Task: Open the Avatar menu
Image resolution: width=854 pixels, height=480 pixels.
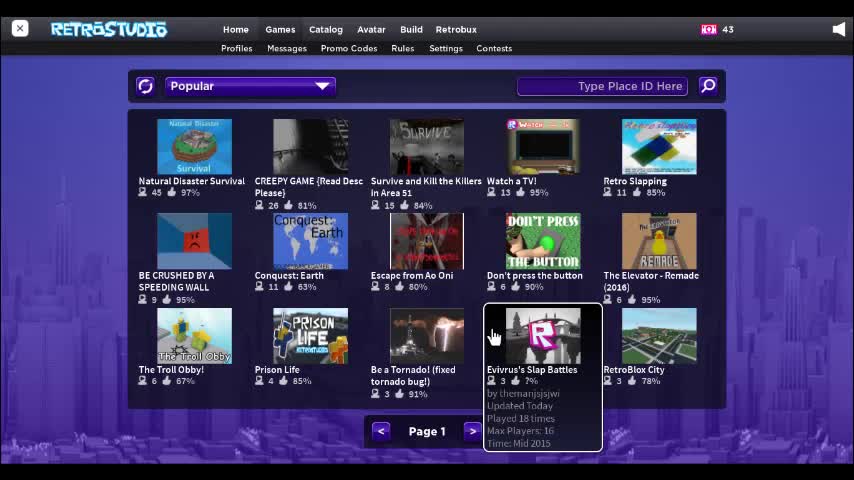Action: pyautogui.click(x=371, y=29)
